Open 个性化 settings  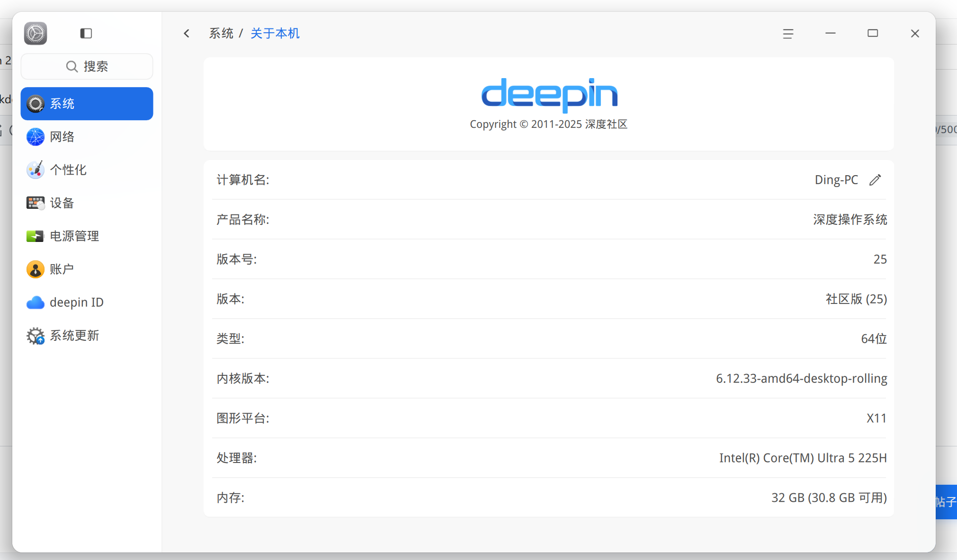point(87,170)
